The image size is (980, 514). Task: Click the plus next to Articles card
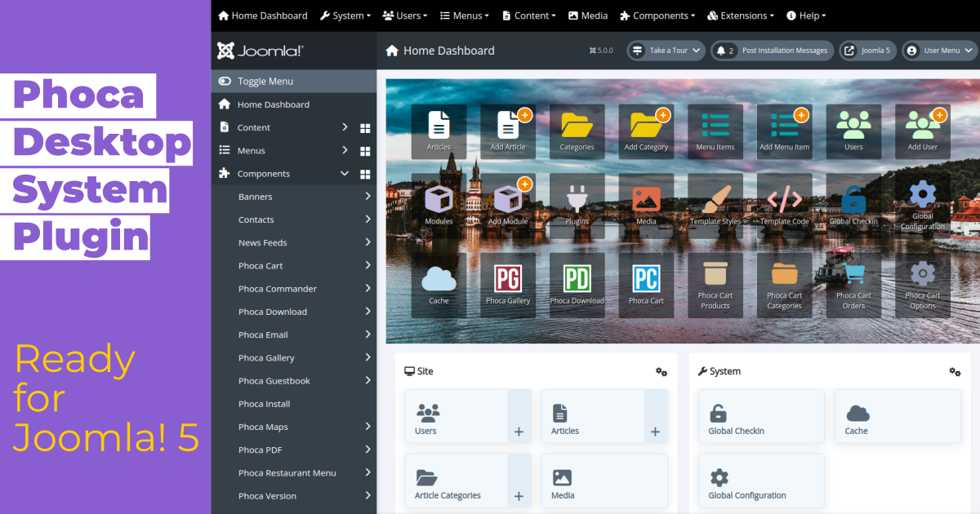(x=655, y=416)
